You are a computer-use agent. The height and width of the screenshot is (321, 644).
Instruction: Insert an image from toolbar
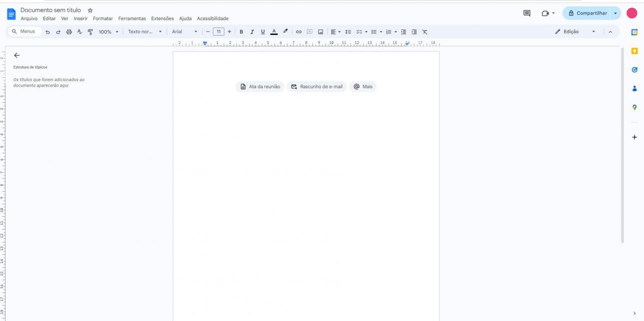click(x=320, y=32)
